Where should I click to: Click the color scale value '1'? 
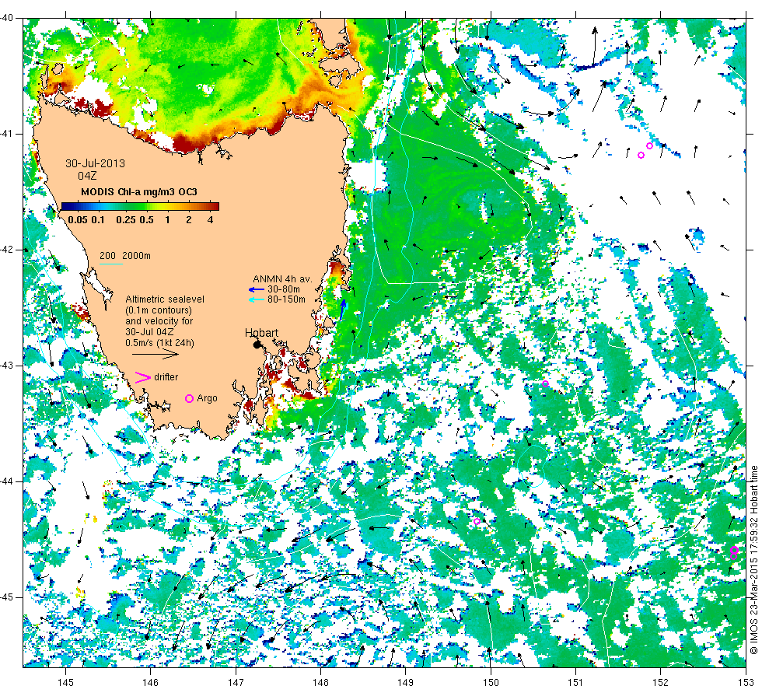point(168,219)
